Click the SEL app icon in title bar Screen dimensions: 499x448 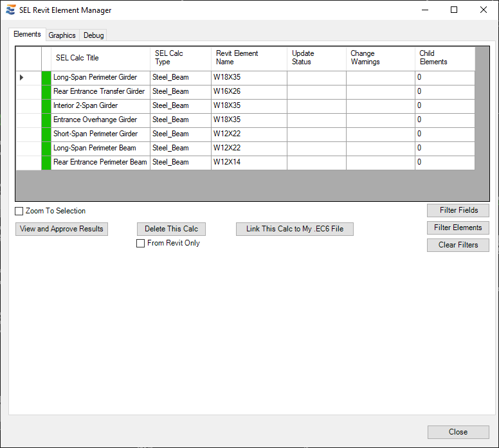click(x=10, y=10)
